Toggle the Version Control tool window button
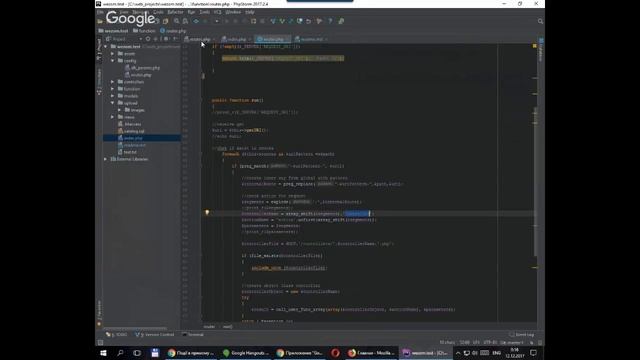The height and width of the screenshot is (360, 640). point(155,335)
